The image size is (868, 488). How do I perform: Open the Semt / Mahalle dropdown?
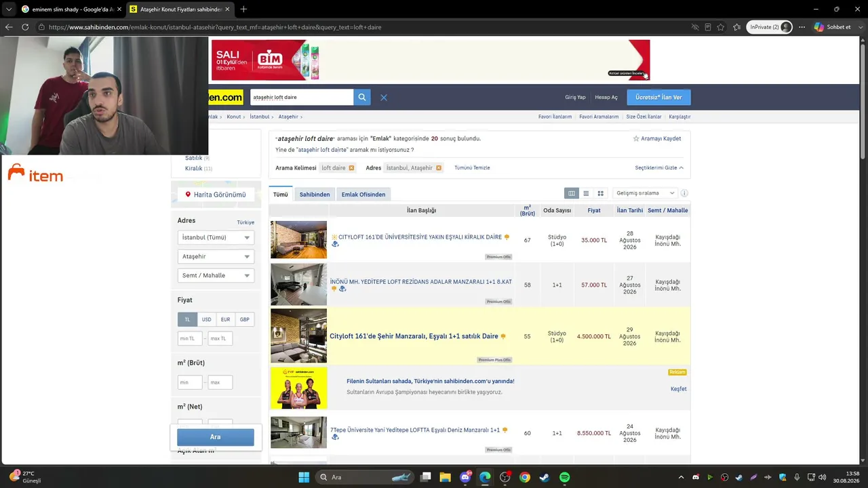point(216,275)
